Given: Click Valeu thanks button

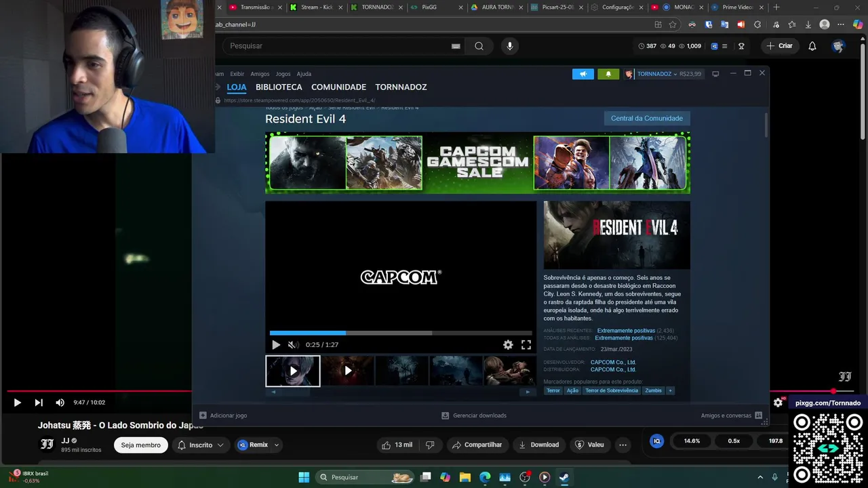Looking at the screenshot, I should pyautogui.click(x=589, y=445).
